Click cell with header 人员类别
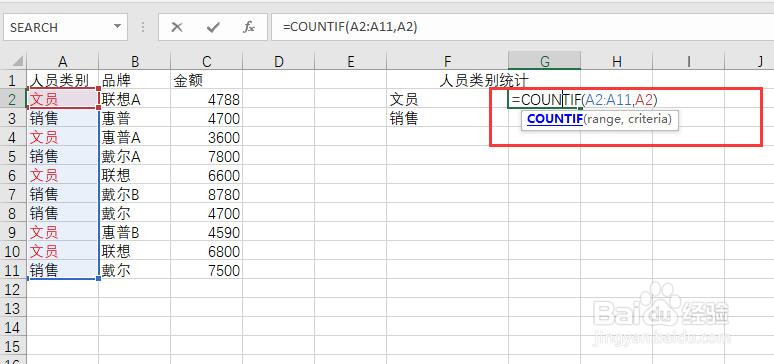This screenshot has height=364, width=774. pyautogui.click(x=62, y=80)
